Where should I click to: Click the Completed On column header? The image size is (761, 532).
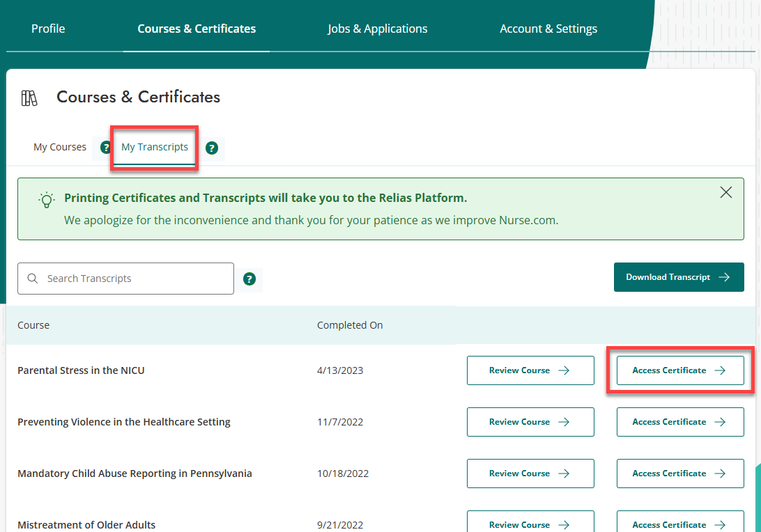pos(350,325)
